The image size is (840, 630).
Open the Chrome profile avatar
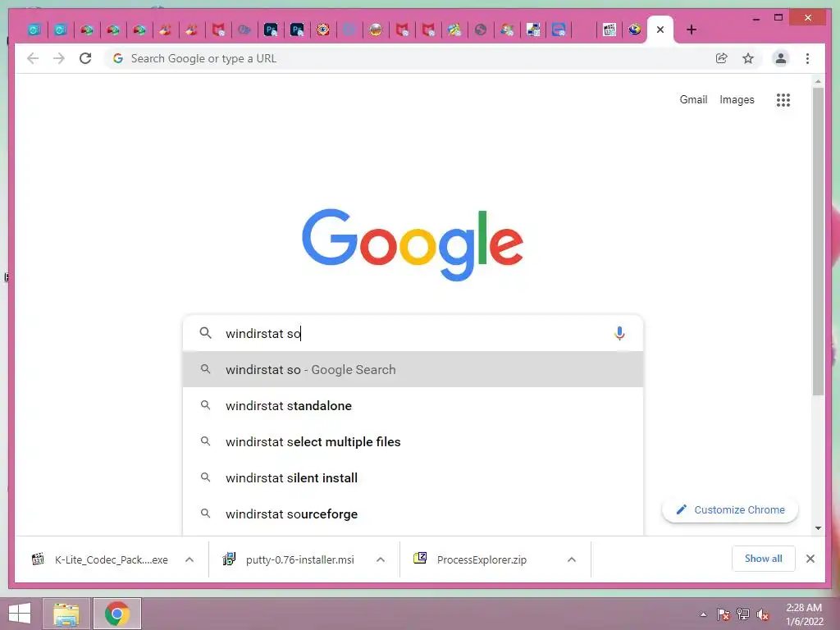pyautogui.click(x=781, y=58)
